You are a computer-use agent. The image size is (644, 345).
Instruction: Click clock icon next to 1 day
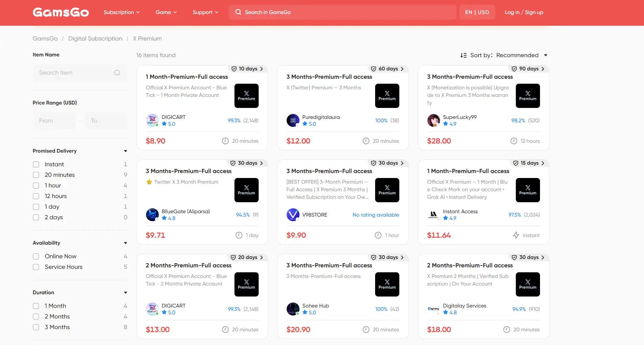pyautogui.click(x=239, y=235)
